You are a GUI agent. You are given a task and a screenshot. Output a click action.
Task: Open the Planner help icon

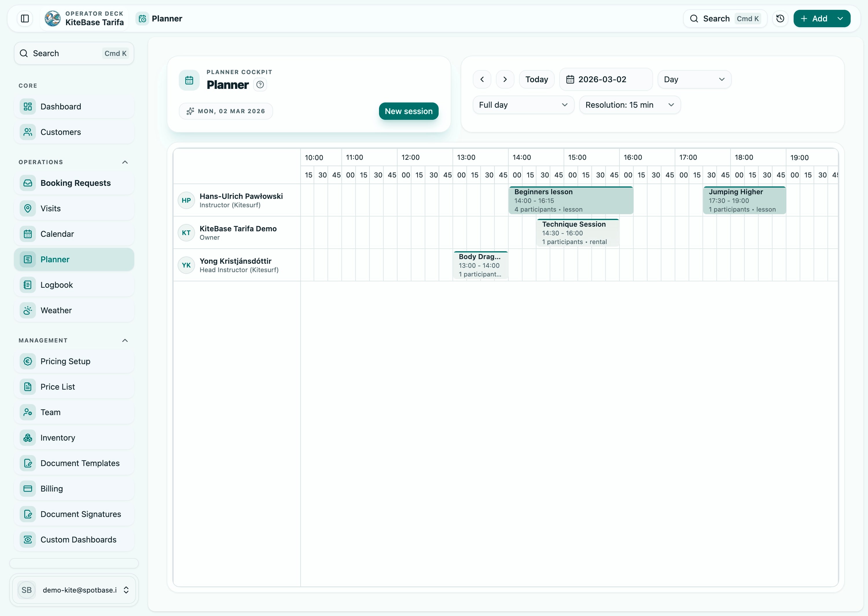tap(260, 84)
